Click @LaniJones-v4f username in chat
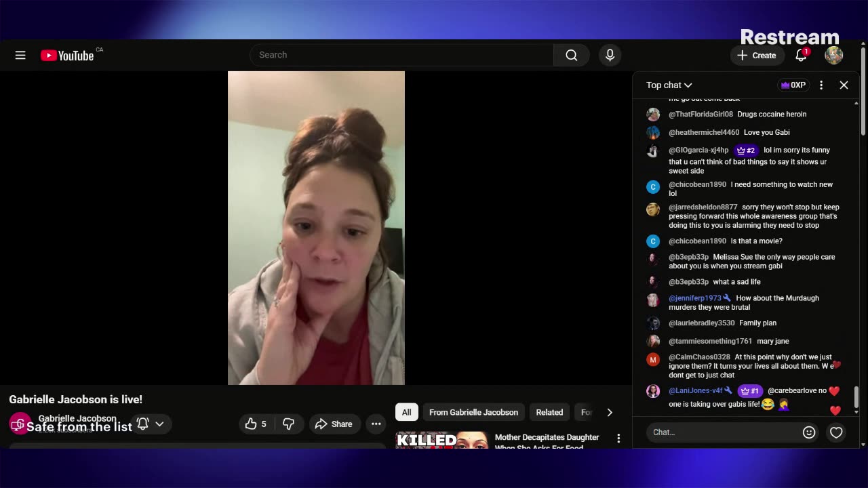 [x=696, y=391]
